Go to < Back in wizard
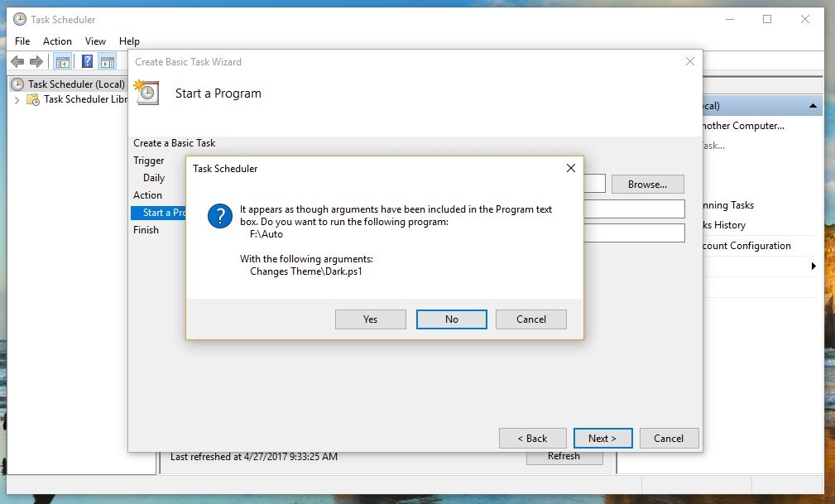Screen dimensions: 835x504 pyautogui.click(x=532, y=438)
